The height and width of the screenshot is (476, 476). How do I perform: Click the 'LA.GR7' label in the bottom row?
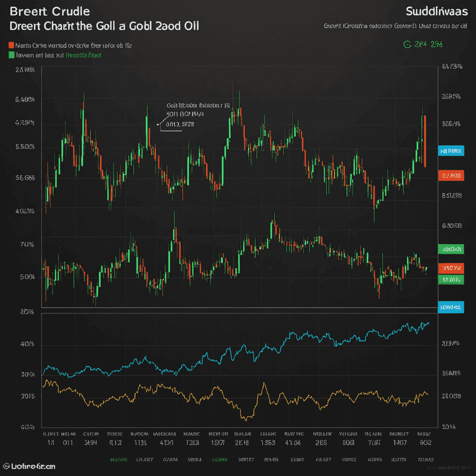145,460
